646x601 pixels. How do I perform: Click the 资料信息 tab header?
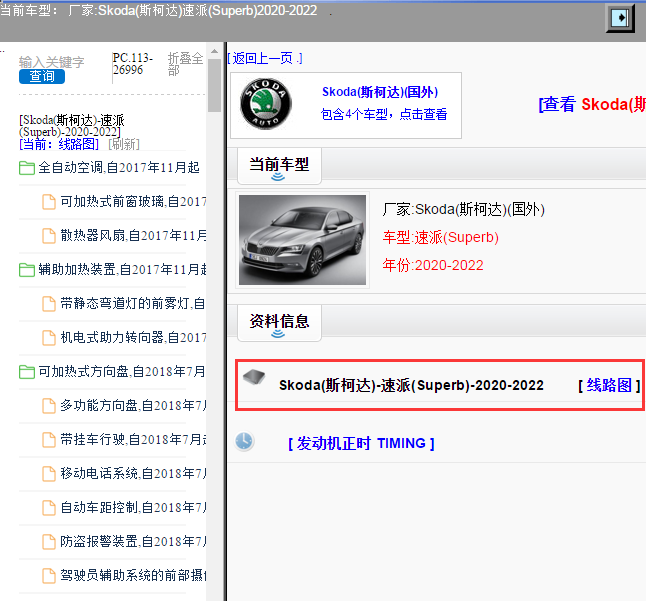pos(279,323)
